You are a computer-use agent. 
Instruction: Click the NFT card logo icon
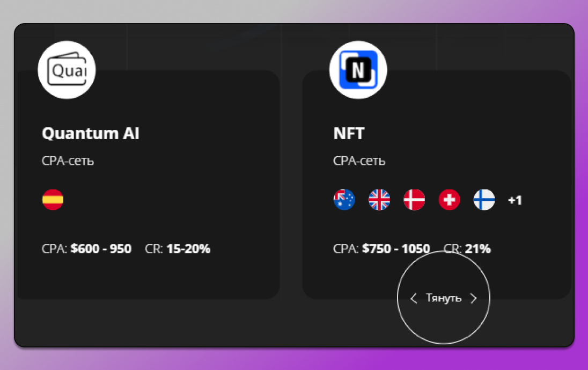358,70
